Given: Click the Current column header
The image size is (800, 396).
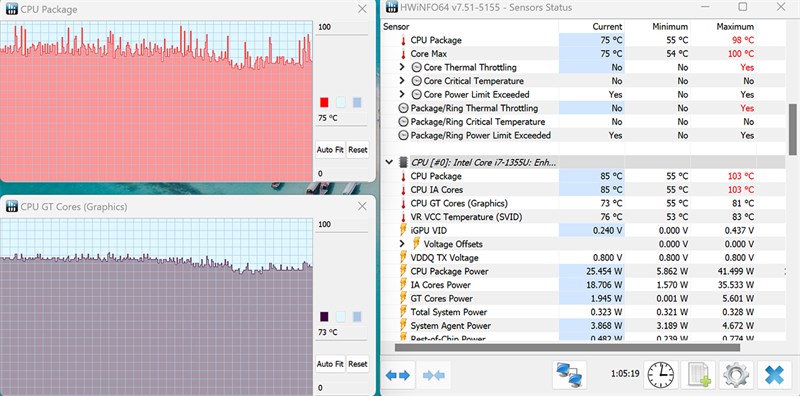Looking at the screenshot, I should pos(607,27).
